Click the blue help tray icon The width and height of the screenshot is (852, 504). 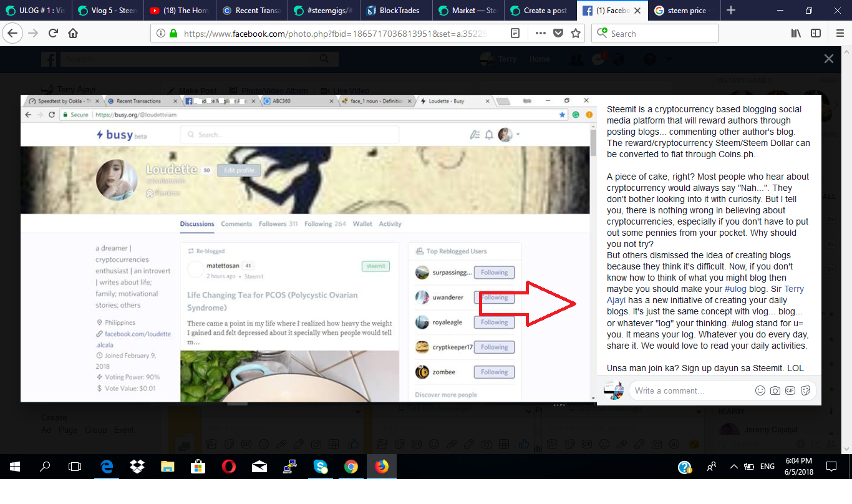click(x=684, y=467)
